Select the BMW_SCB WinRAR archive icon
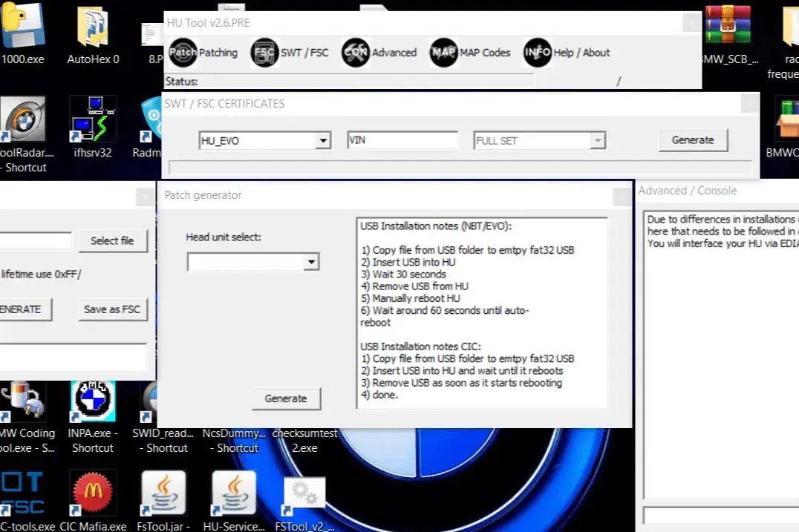799x532 pixels. point(728,24)
